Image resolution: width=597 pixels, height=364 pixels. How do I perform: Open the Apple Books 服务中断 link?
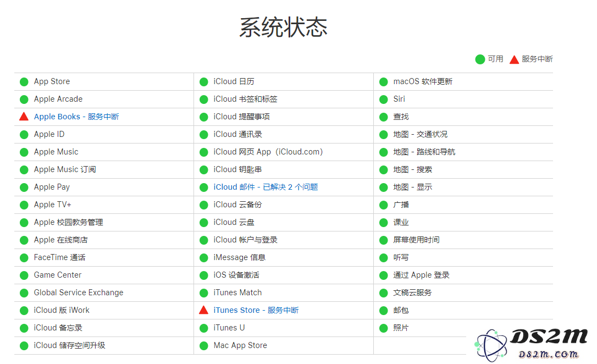[x=76, y=117]
